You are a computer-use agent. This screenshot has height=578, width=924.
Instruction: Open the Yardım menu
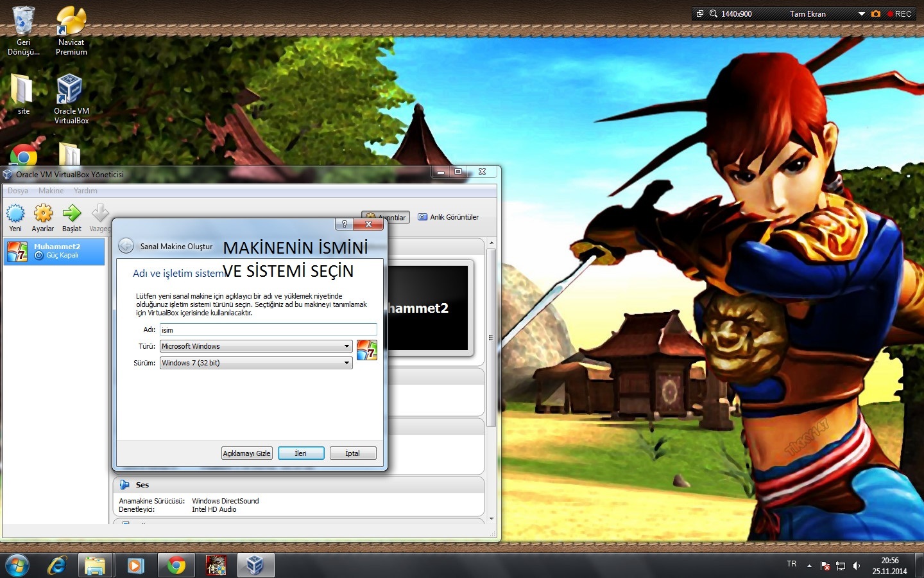point(85,191)
